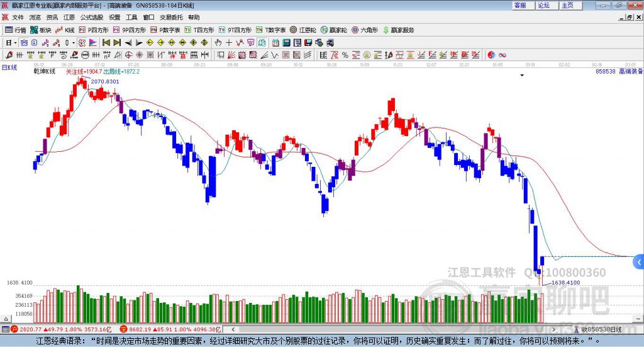The width and height of the screenshot is (644, 347).
Task: Open the 工具 menu
Action: (131, 17)
